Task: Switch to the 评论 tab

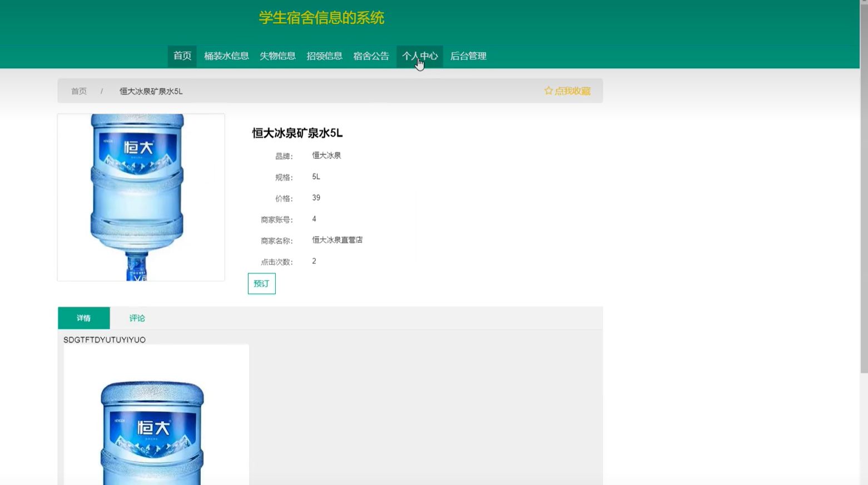Action: point(137,318)
